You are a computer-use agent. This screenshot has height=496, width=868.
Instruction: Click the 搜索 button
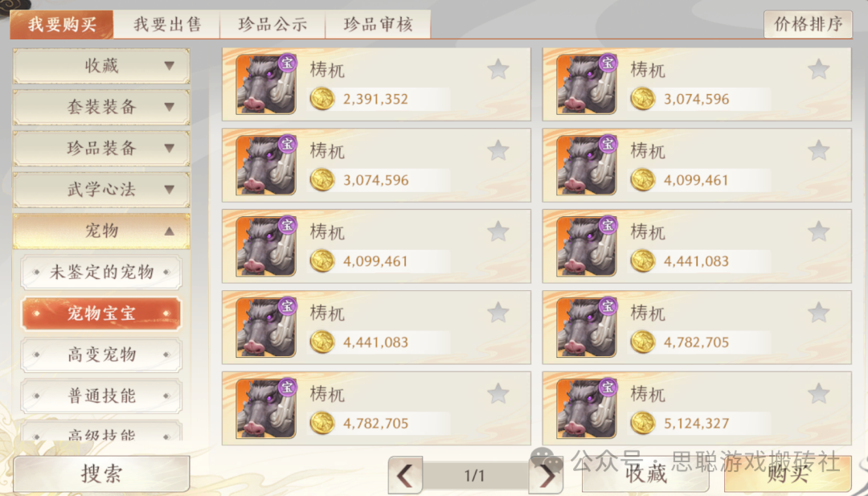[x=101, y=473]
